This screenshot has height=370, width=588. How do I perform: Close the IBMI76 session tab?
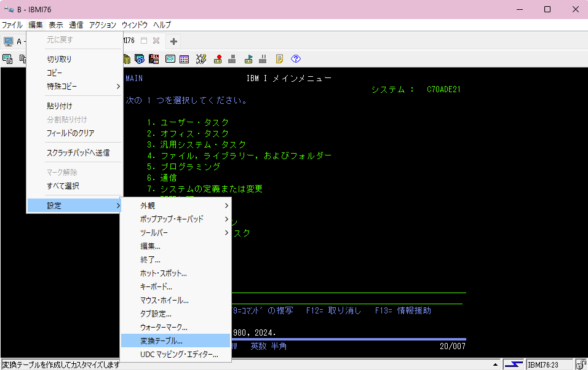(x=156, y=41)
